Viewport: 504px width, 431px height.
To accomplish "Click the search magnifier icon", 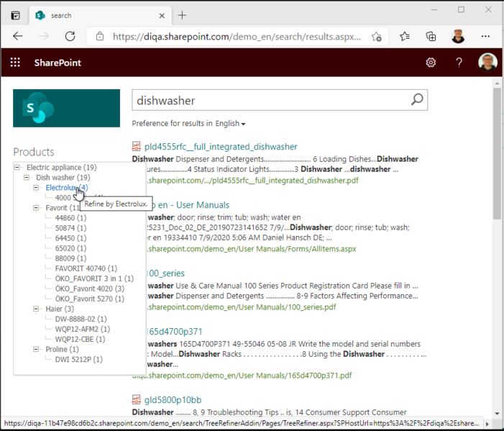I will point(417,100).
